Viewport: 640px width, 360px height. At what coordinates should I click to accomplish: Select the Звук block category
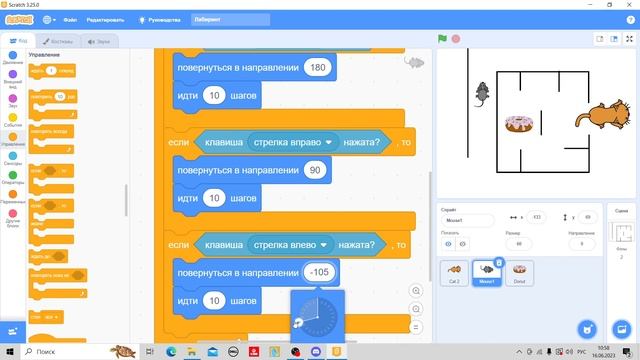coord(13,101)
